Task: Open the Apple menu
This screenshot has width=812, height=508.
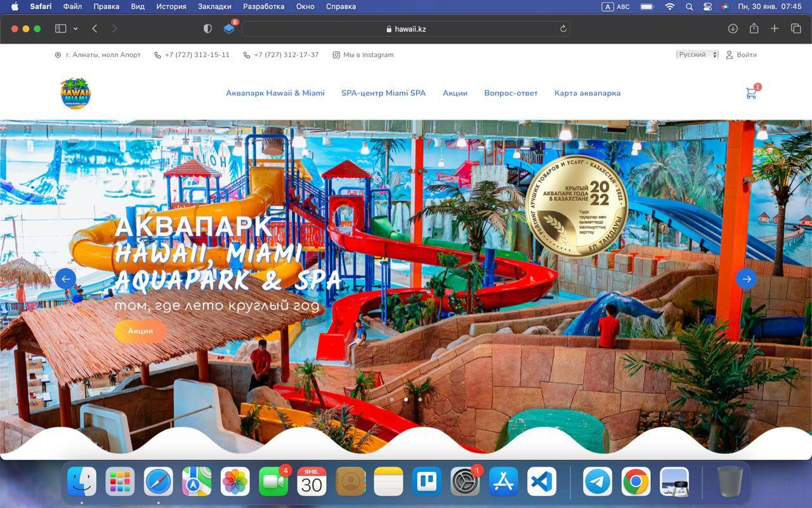Action: (15, 6)
